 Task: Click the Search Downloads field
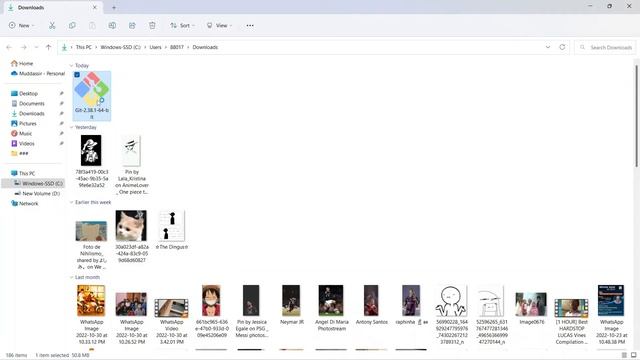(605, 47)
